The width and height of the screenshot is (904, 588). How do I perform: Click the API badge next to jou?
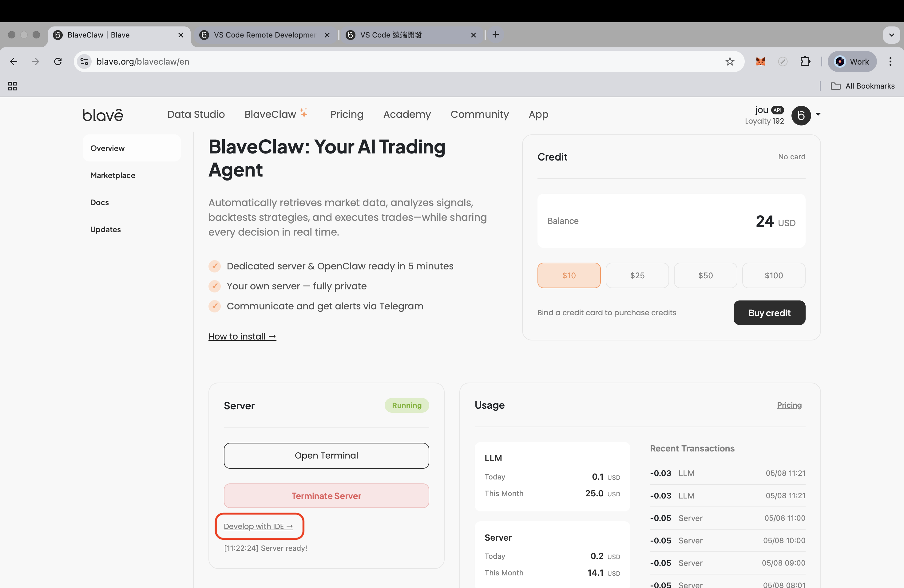[778, 110]
